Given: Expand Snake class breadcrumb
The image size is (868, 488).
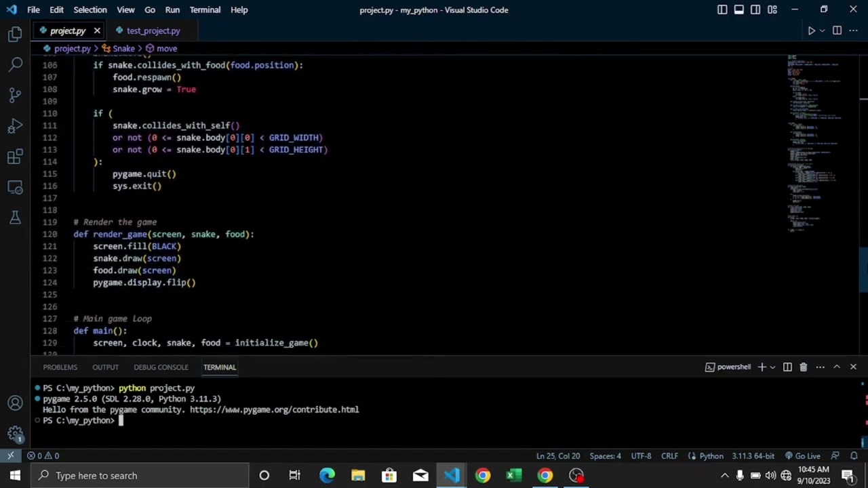Looking at the screenshot, I should pyautogui.click(x=119, y=48).
